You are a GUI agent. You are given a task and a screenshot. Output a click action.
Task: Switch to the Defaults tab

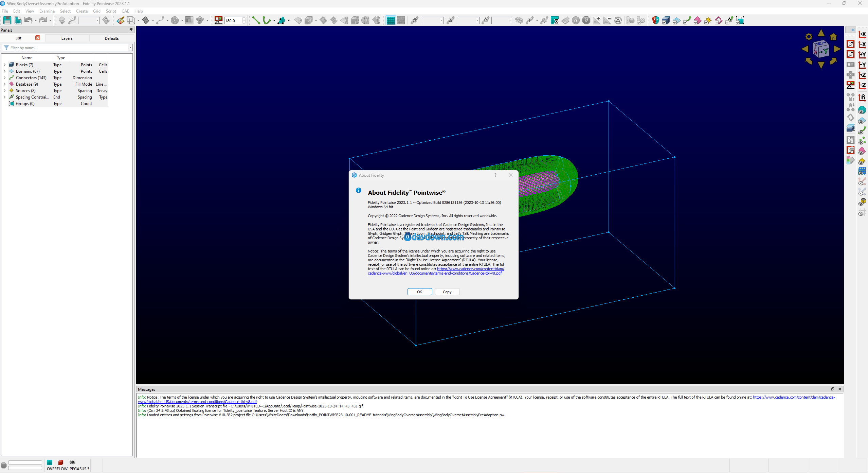pos(112,38)
